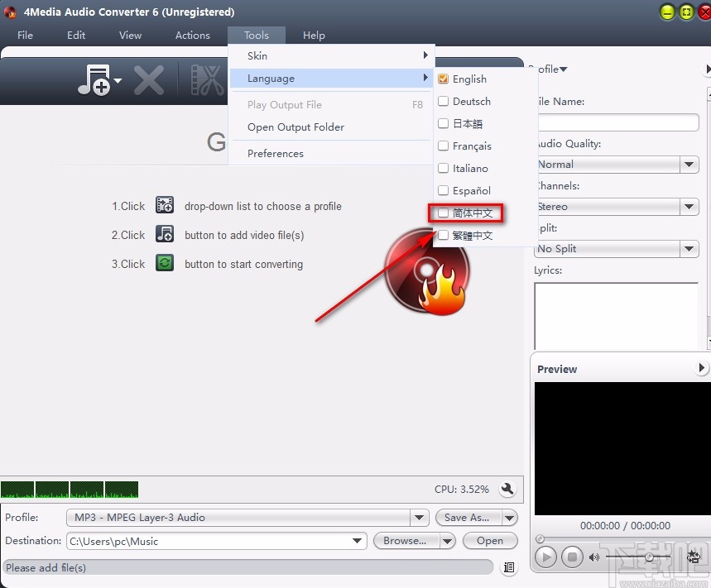Select Français language checkbox
Viewport: 711px width, 588px height.
click(443, 146)
